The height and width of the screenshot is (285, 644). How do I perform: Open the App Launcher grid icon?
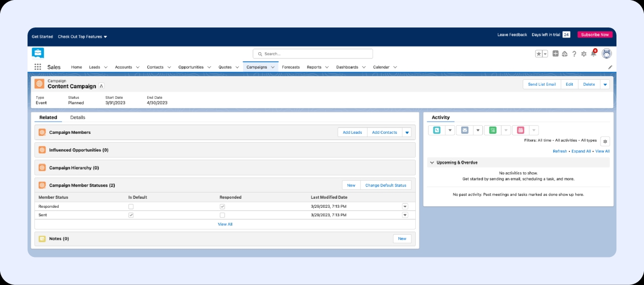point(38,67)
